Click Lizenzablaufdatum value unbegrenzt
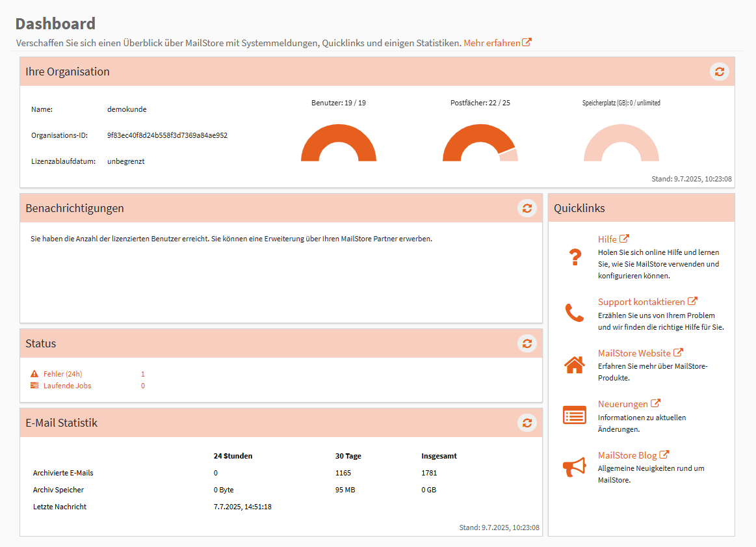 pyautogui.click(x=126, y=161)
